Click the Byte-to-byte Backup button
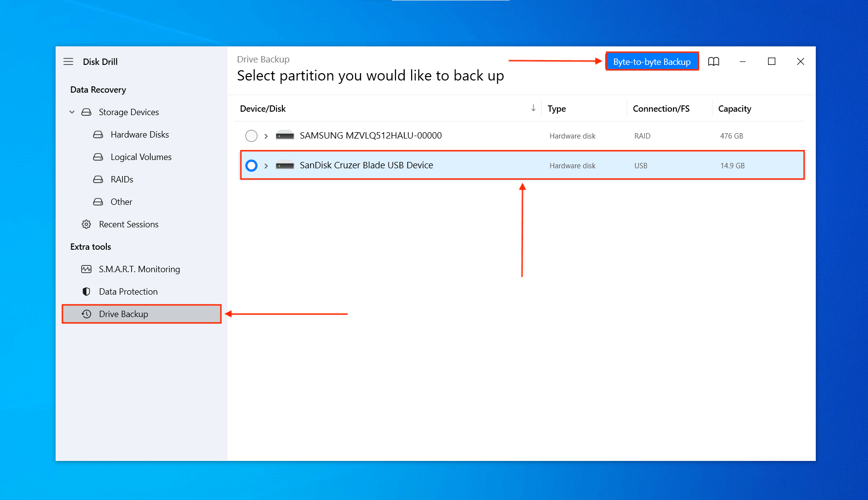 point(652,61)
